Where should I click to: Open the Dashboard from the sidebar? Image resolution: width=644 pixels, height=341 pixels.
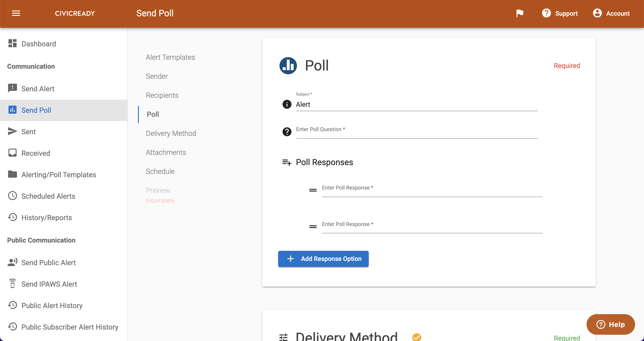(x=38, y=44)
